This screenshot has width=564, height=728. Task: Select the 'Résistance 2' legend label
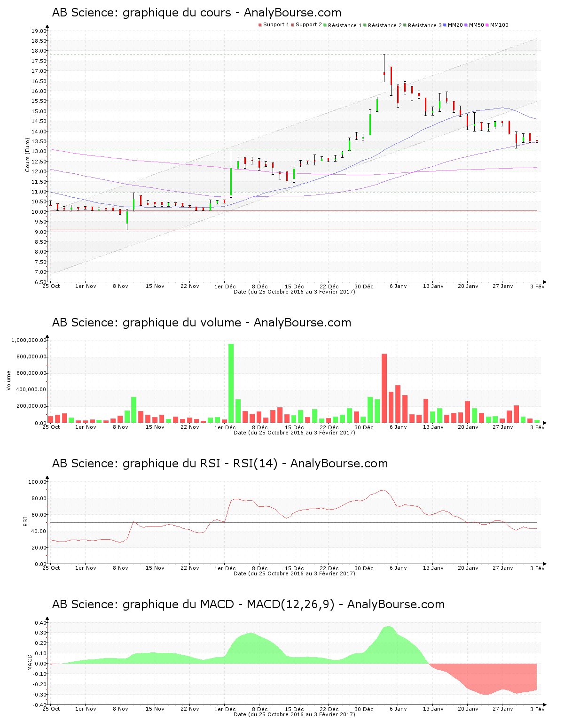384,25
